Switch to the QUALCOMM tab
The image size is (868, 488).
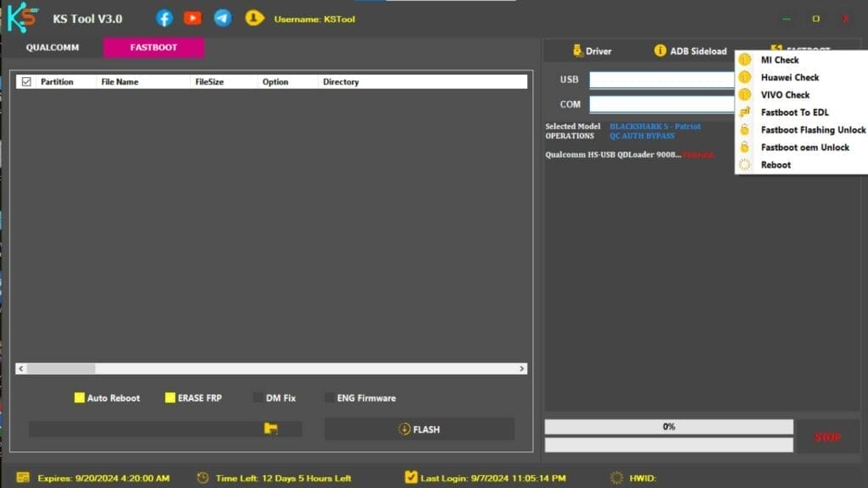[52, 48]
